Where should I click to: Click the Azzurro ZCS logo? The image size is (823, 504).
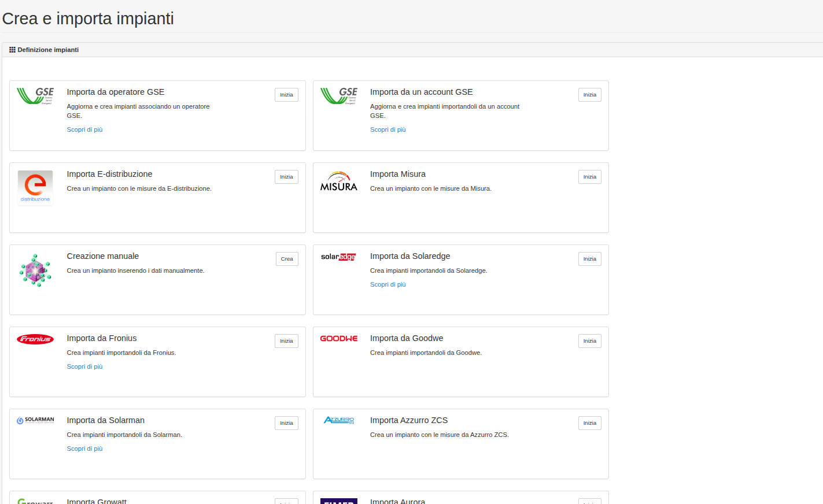[x=339, y=420]
